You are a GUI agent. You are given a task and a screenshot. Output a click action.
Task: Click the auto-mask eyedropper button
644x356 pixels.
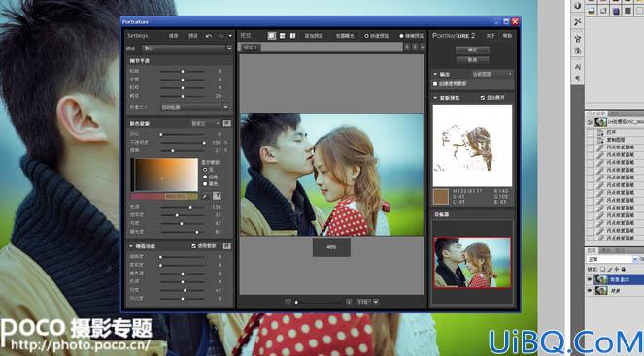click(x=217, y=197)
